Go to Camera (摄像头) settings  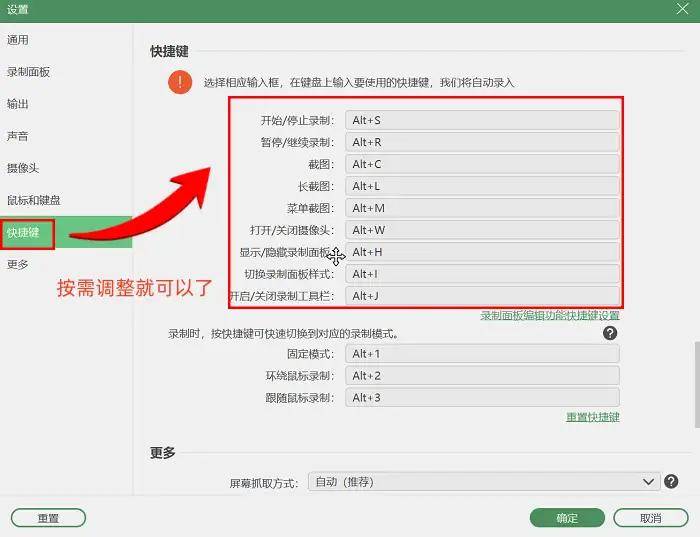23,168
